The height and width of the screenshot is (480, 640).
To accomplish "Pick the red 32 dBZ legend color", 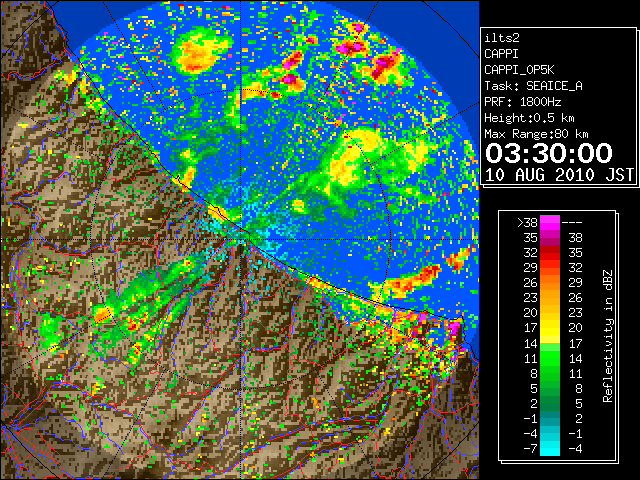I will click(550, 253).
